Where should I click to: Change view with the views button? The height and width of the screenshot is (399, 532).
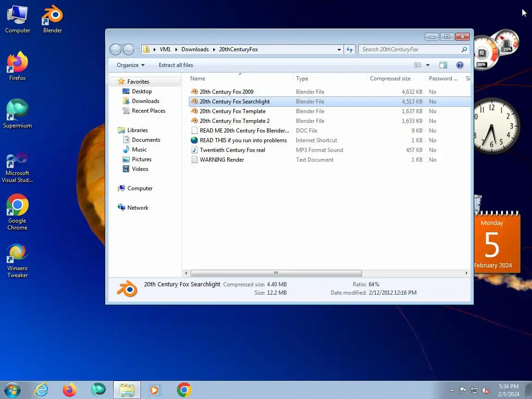(x=417, y=65)
